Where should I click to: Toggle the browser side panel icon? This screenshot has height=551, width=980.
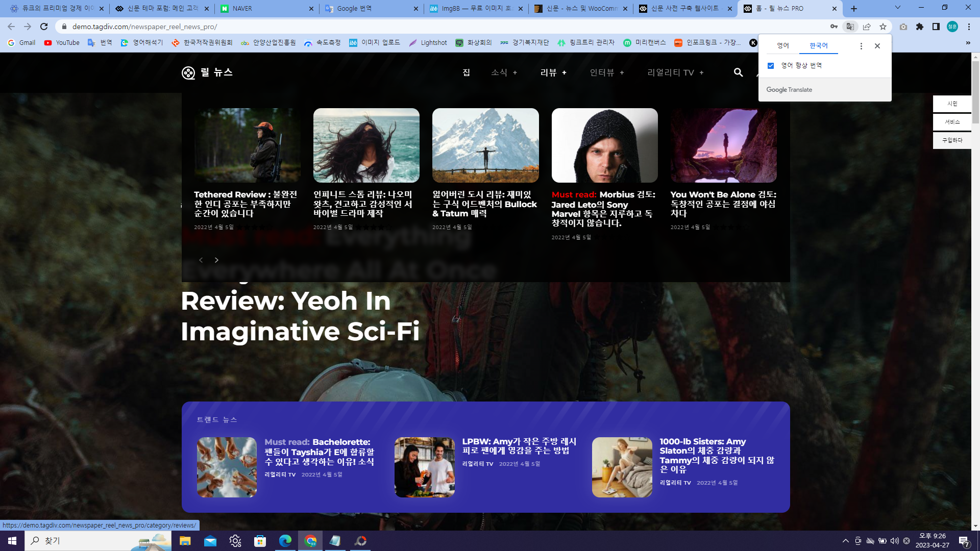pyautogui.click(x=936, y=27)
